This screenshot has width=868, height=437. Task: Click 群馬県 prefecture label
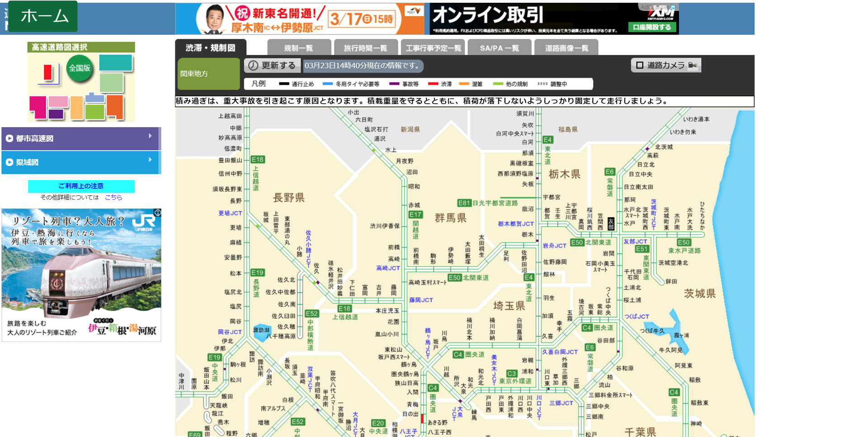point(450,218)
